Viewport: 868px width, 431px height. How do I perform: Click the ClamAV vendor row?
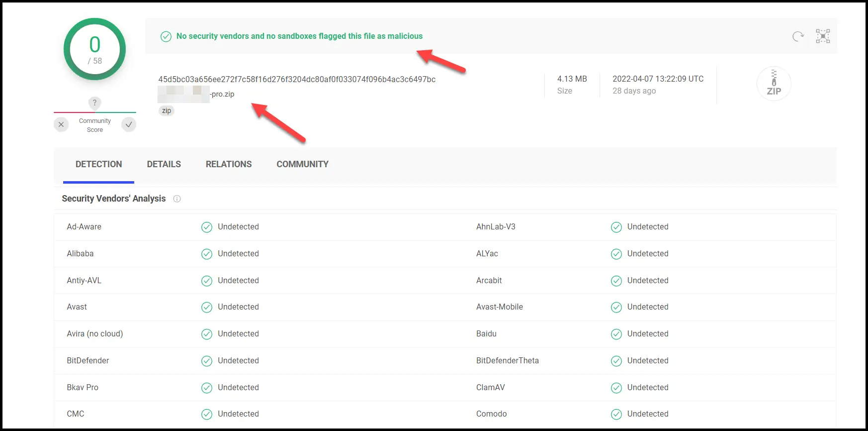(x=490, y=387)
